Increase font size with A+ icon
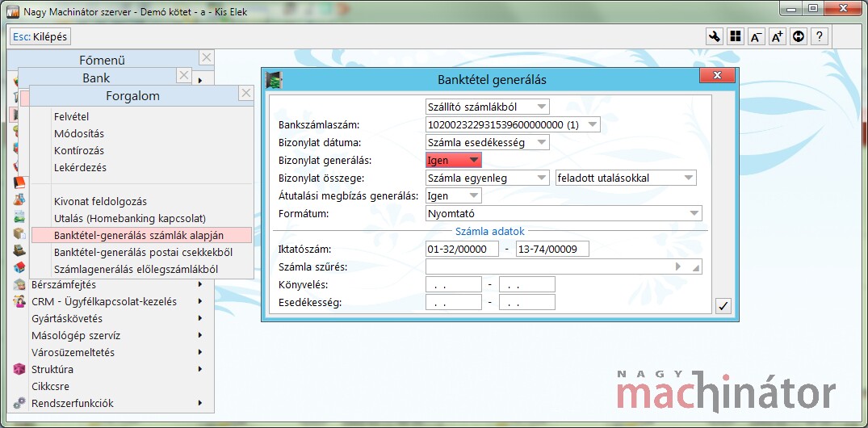This screenshot has width=868, height=428. 778,36
